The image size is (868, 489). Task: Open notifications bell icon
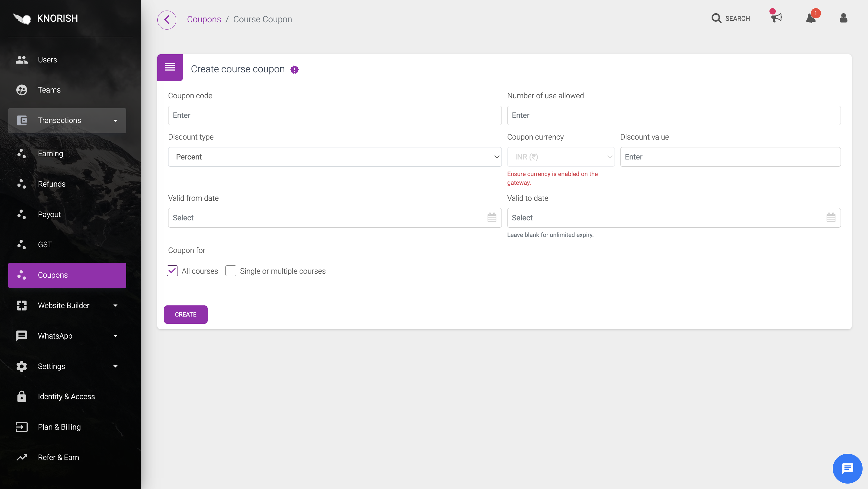pos(811,18)
